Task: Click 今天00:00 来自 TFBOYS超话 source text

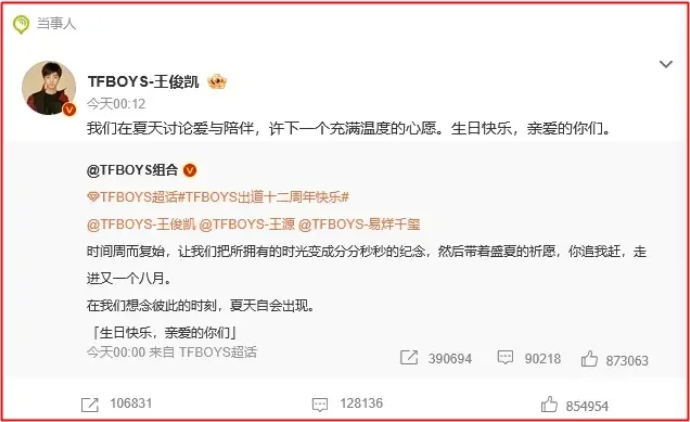Action: 172,352
